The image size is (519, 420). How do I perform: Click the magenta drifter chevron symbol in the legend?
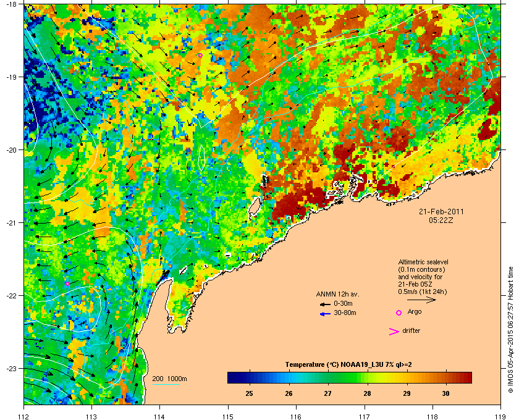click(x=394, y=332)
